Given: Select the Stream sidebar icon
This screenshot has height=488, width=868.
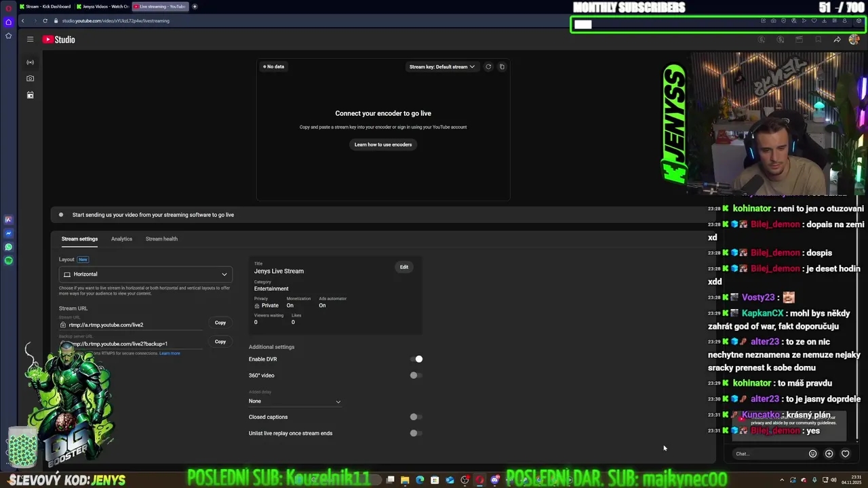Looking at the screenshot, I should [30, 62].
